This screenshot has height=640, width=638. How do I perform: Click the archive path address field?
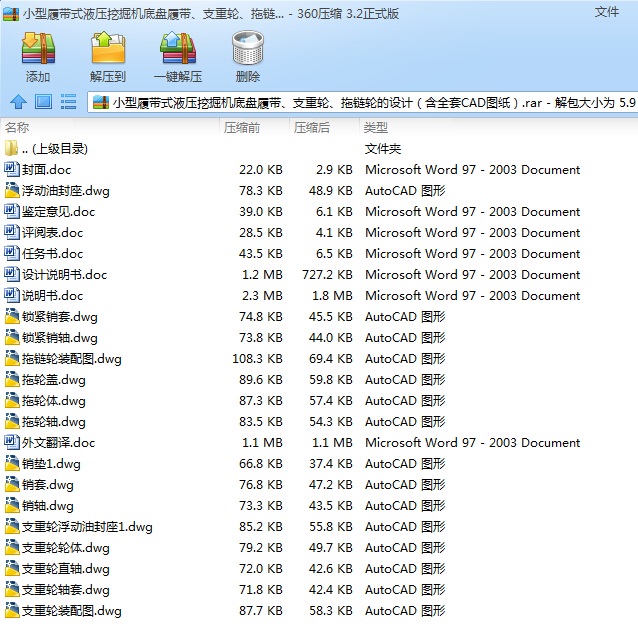[x=362, y=102]
